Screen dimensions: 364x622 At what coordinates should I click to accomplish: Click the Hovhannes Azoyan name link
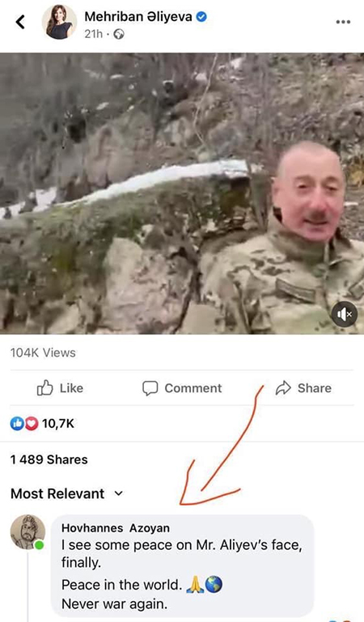tap(116, 528)
